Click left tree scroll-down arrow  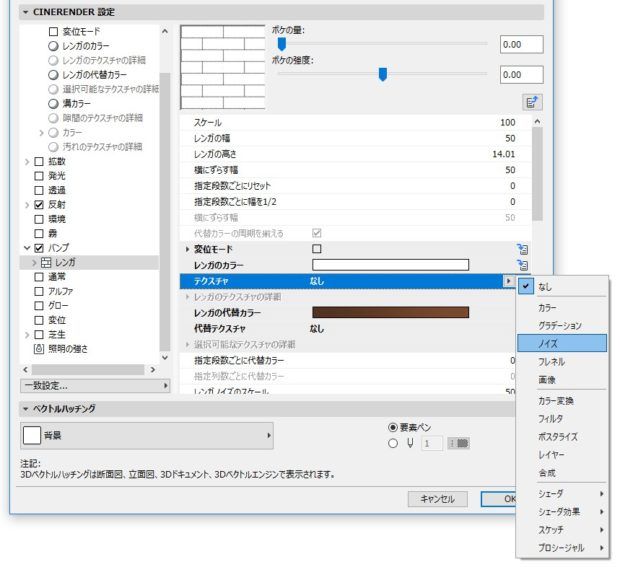[165, 357]
